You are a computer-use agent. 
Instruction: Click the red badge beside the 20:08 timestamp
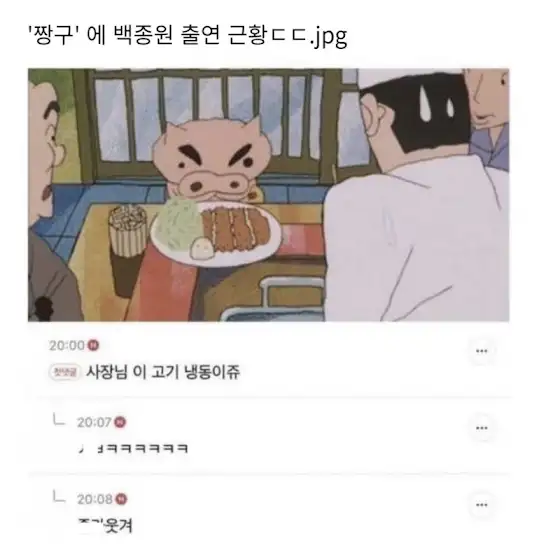click(121, 499)
